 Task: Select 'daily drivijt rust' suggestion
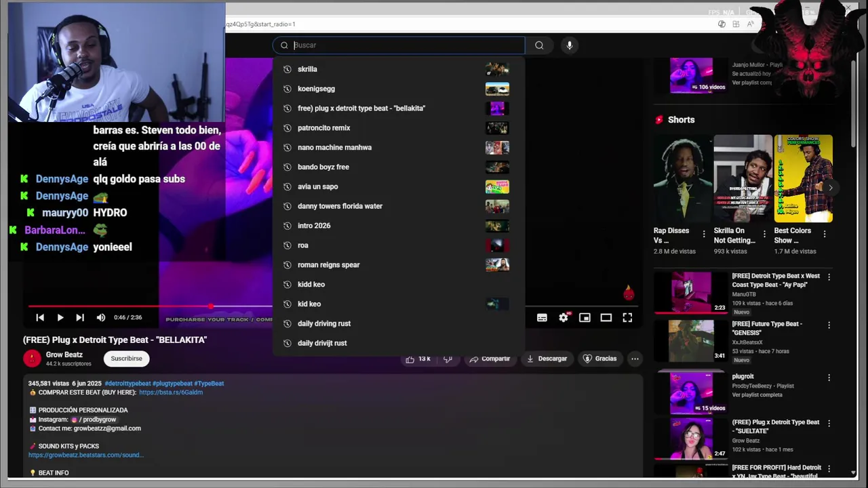tap(399, 343)
